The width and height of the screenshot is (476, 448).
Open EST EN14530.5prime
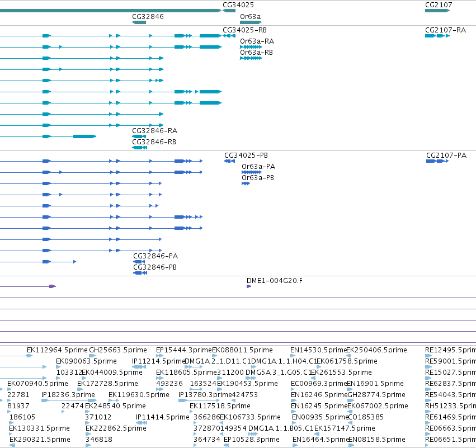tap(318, 350)
